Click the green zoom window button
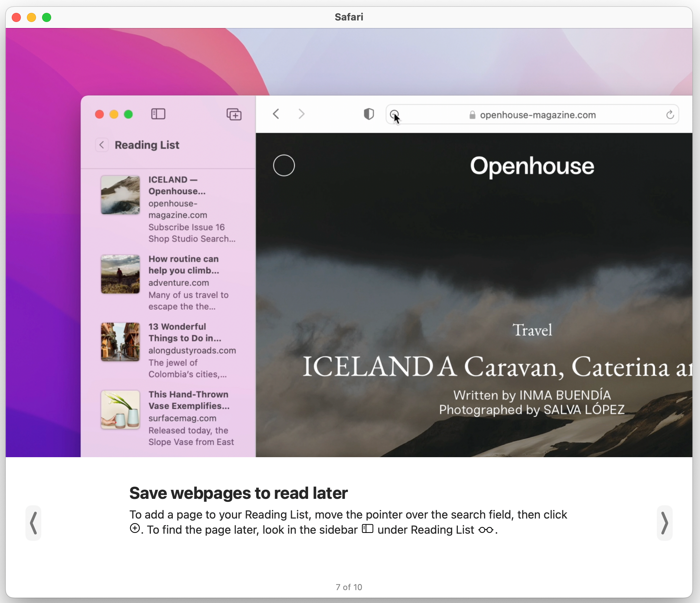This screenshot has height=603, width=700. [x=47, y=17]
